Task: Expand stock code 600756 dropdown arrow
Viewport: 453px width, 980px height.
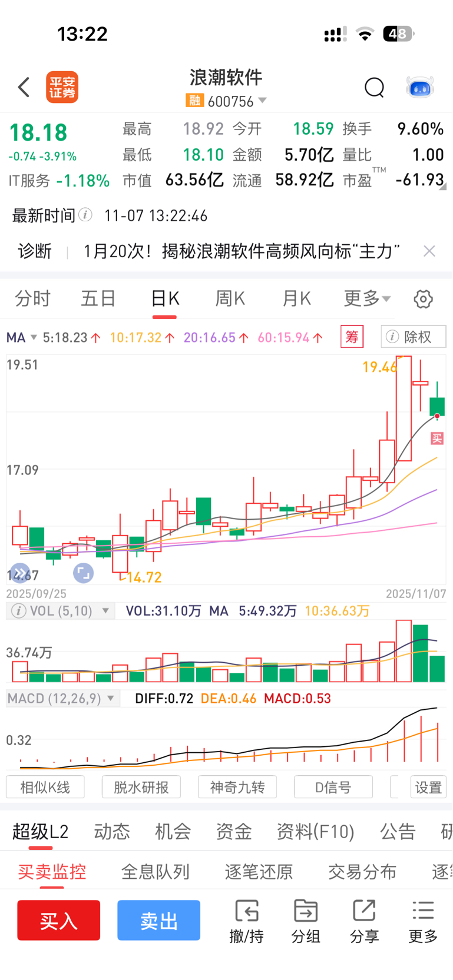Action: pos(263,100)
